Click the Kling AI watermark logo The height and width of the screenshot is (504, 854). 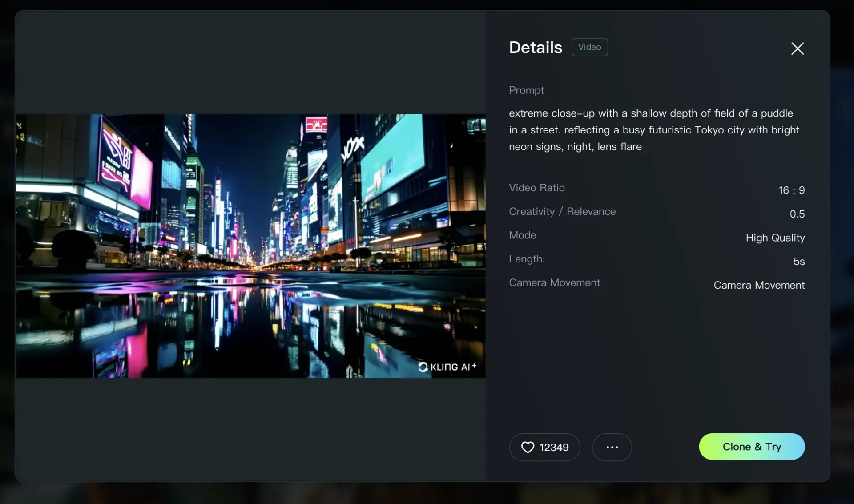(x=447, y=367)
